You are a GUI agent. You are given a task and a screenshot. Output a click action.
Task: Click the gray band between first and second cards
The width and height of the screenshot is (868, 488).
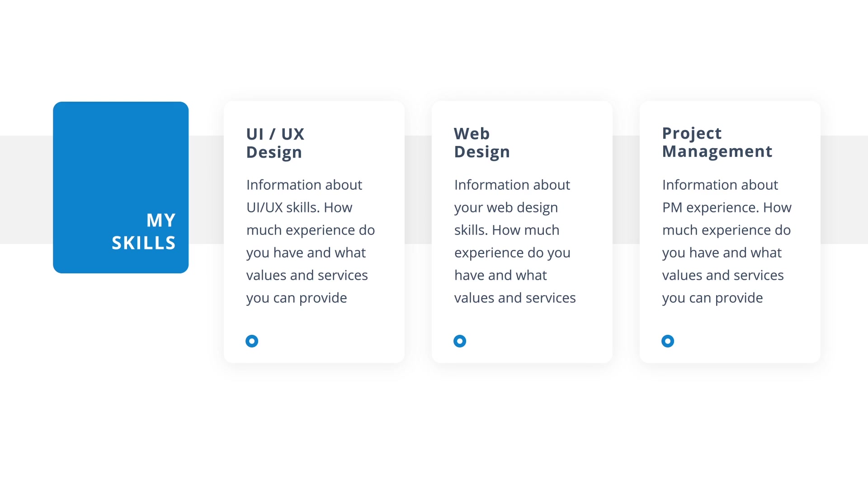coord(418,190)
